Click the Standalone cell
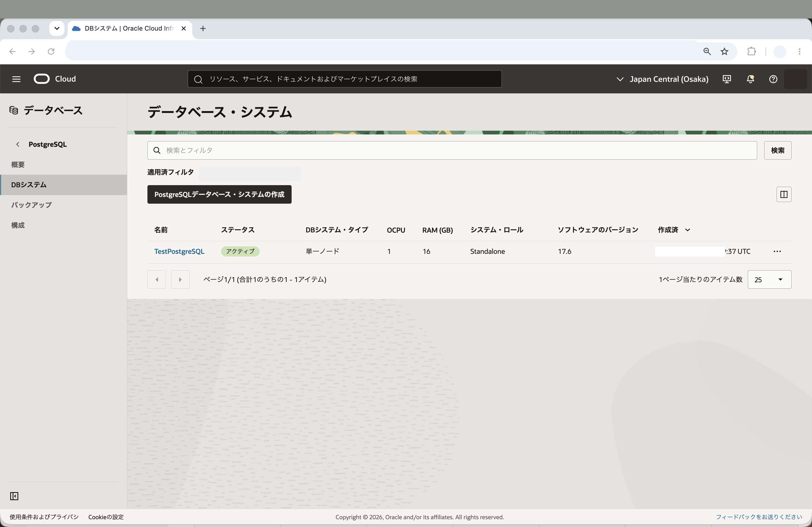Screen dimensions: 812x527 (488, 252)
